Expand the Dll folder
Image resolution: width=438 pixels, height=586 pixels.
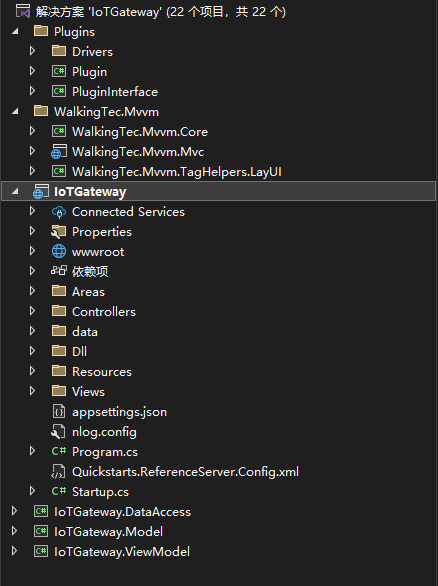click(33, 351)
